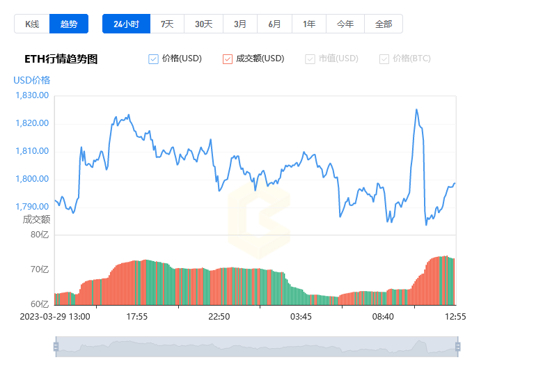Switch chart to 30天 range
This screenshot has height=392, width=543.
pyautogui.click(x=203, y=24)
